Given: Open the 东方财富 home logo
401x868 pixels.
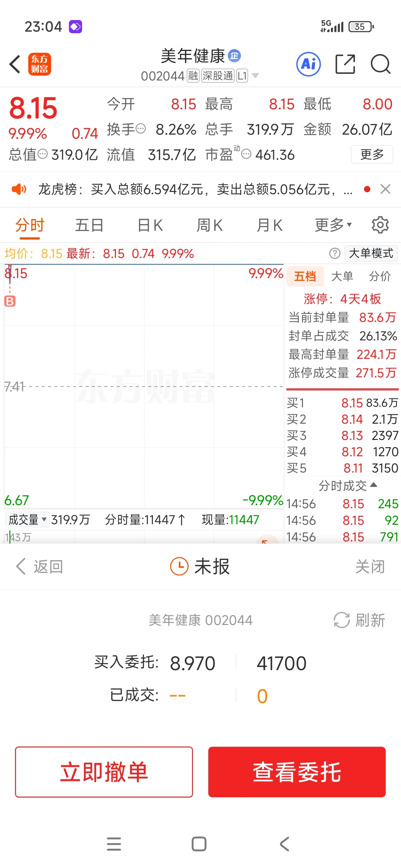Looking at the screenshot, I should (39, 64).
